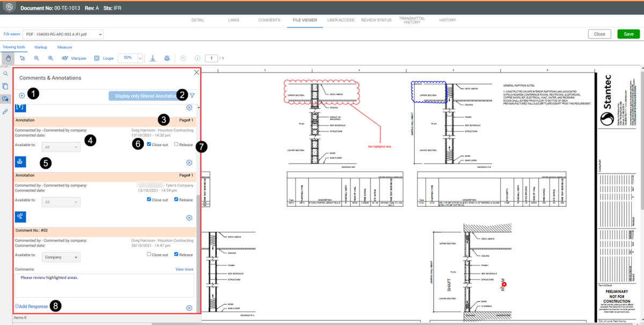The width and height of the screenshot is (644, 325).
Task: Download the PDF document
Action: 153,58
